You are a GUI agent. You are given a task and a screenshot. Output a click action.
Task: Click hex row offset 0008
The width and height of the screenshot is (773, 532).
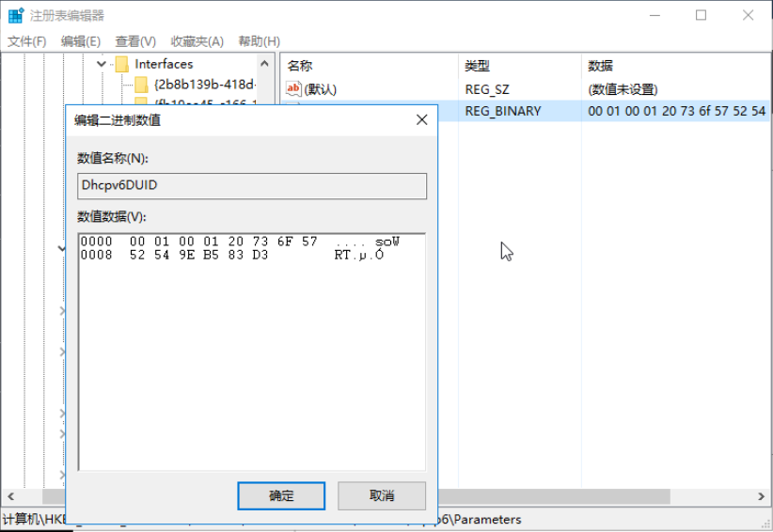point(96,255)
